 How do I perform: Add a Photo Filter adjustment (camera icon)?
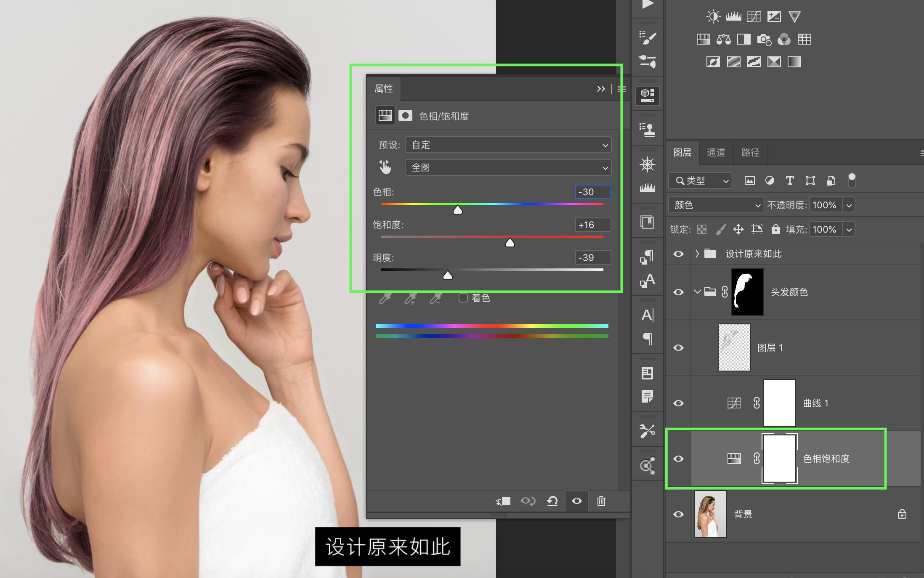[764, 40]
